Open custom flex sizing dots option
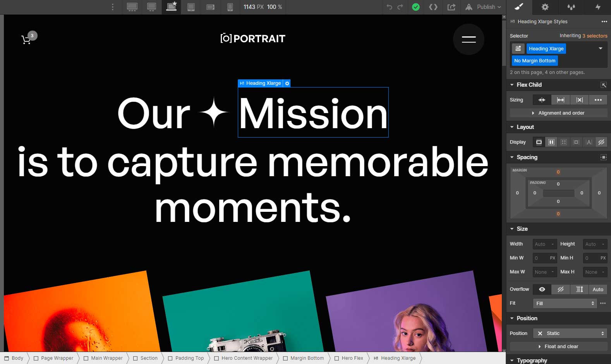The height and width of the screenshot is (364, 611). click(x=598, y=100)
